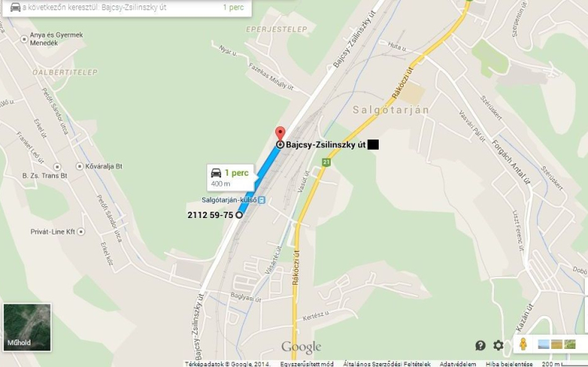Click the 200 m map scale bar
This screenshot has height=367, width=588.
point(564,364)
